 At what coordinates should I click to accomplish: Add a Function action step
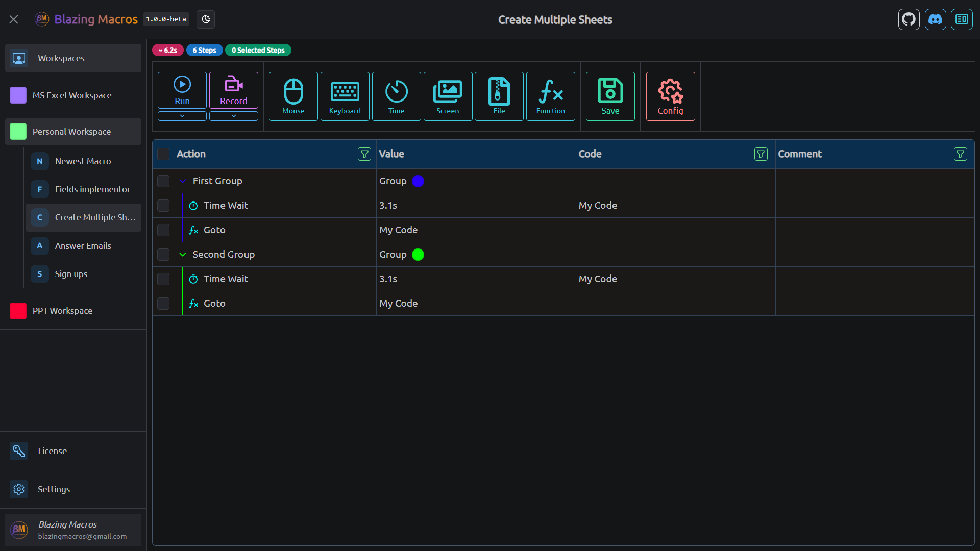point(551,96)
